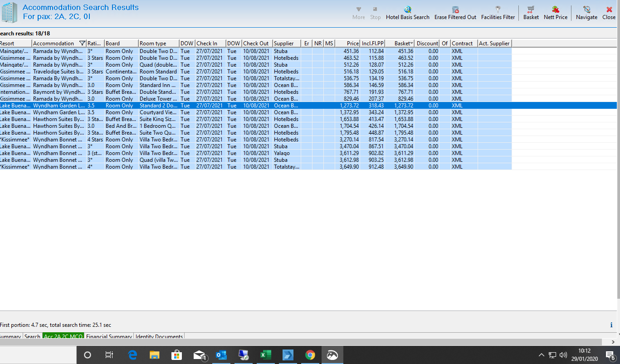Select the '1 Bedroom Q...' room row
620x364 pixels.
(x=256, y=126)
